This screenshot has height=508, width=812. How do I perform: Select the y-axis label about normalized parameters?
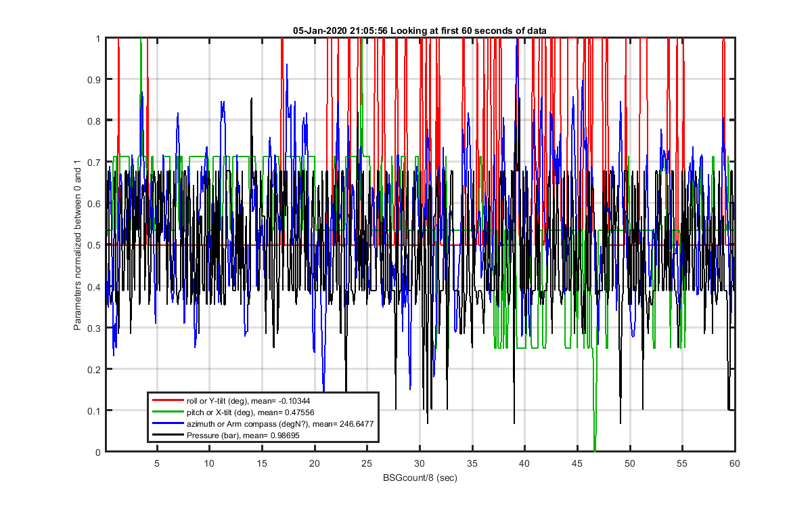tap(77, 245)
